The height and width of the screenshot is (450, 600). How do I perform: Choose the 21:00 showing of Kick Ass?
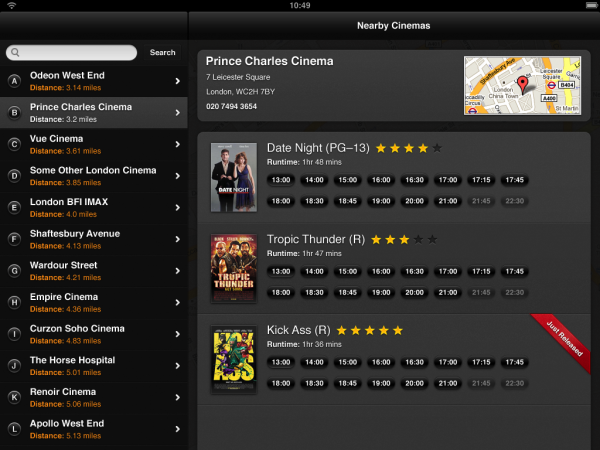(448, 383)
